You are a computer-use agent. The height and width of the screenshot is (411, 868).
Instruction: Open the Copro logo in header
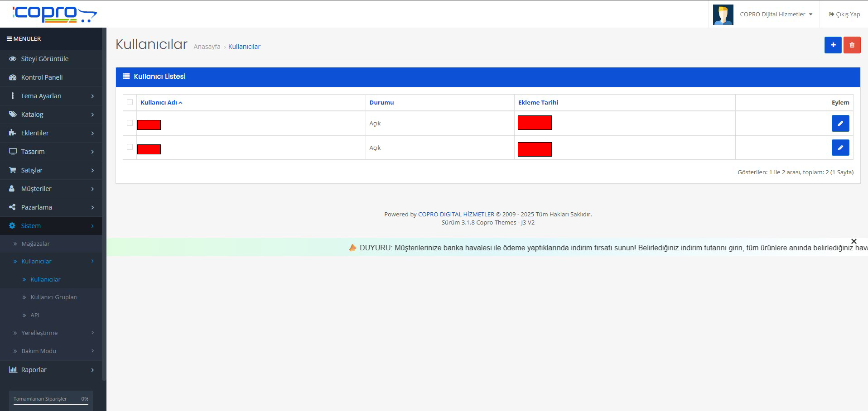coord(54,14)
